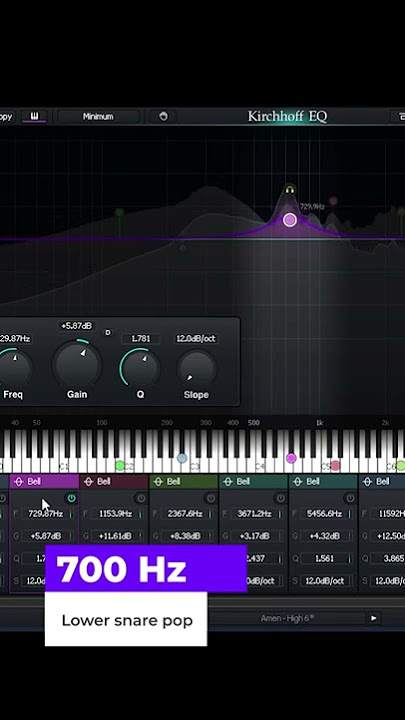Click the Slope knob
This screenshot has height=720, width=405.
[197, 368]
